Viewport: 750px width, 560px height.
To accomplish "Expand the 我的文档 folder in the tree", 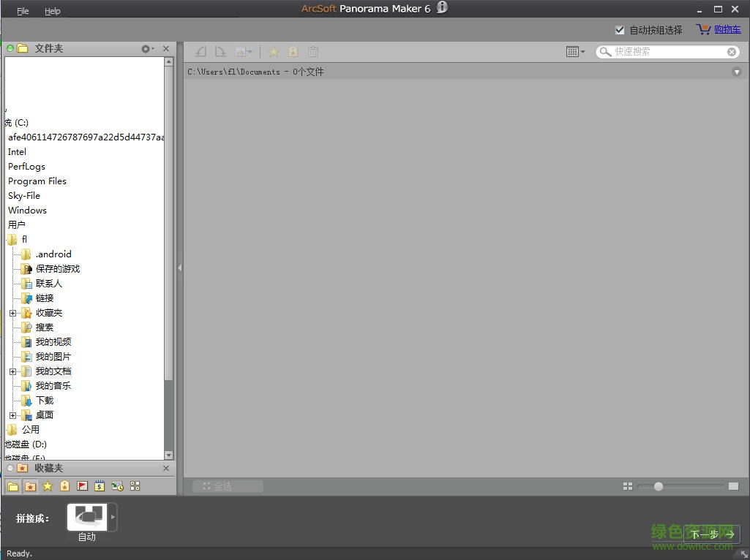I will (x=13, y=371).
